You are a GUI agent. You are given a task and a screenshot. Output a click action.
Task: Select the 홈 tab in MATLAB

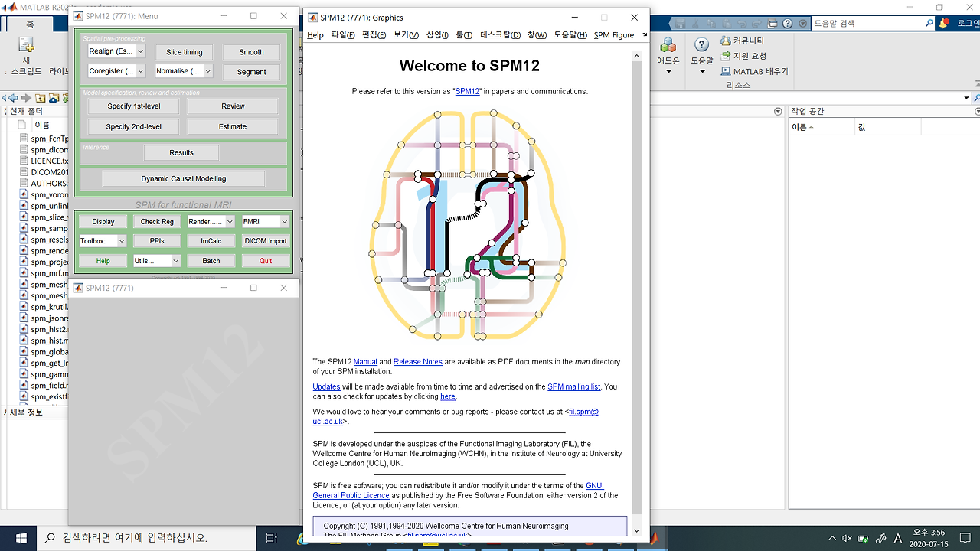click(30, 24)
